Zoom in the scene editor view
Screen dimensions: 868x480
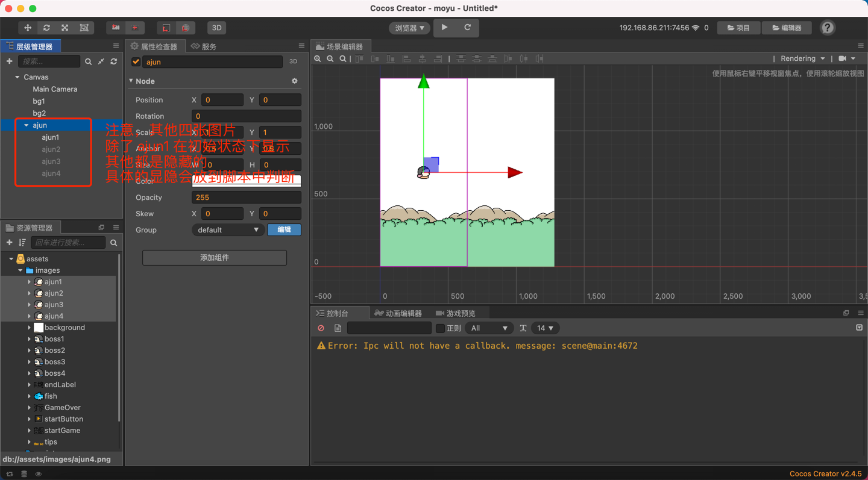click(318, 58)
